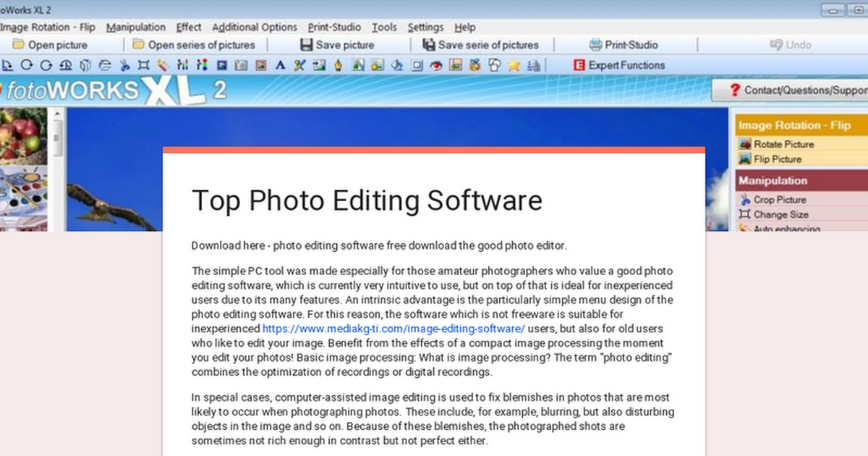Select the letter A text tool icon
This screenshot has height=456, width=868.
[x=280, y=65]
